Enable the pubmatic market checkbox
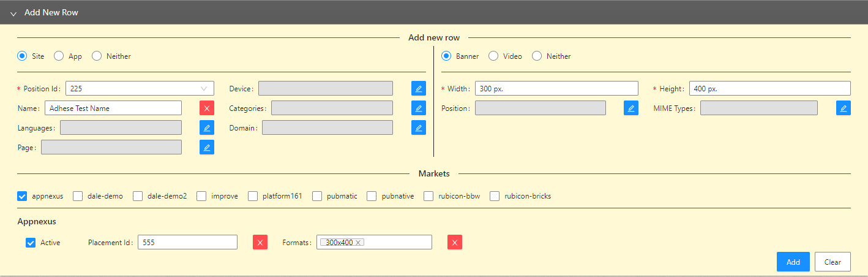Image resolution: width=868 pixels, height=277 pixels. pyautogui.click(x=317, y=196)
